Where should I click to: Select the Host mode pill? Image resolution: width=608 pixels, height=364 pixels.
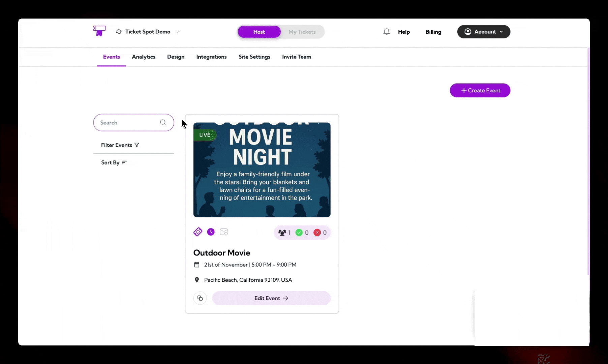[259, 32]
